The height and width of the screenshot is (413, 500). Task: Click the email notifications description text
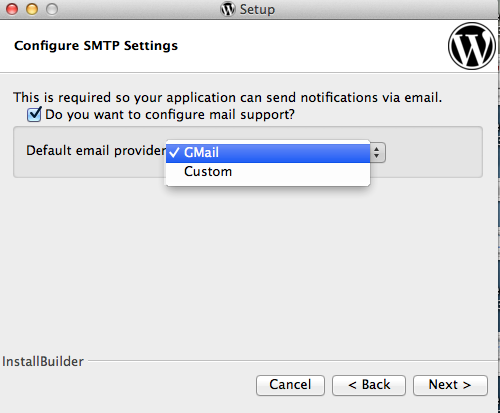tap(227, 98)
